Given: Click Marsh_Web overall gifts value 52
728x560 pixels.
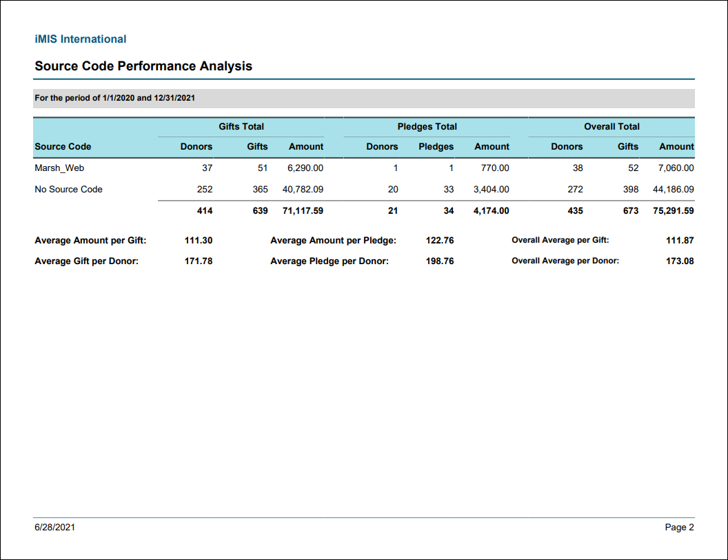Looking at the screenshot, I should coord(634,168).
